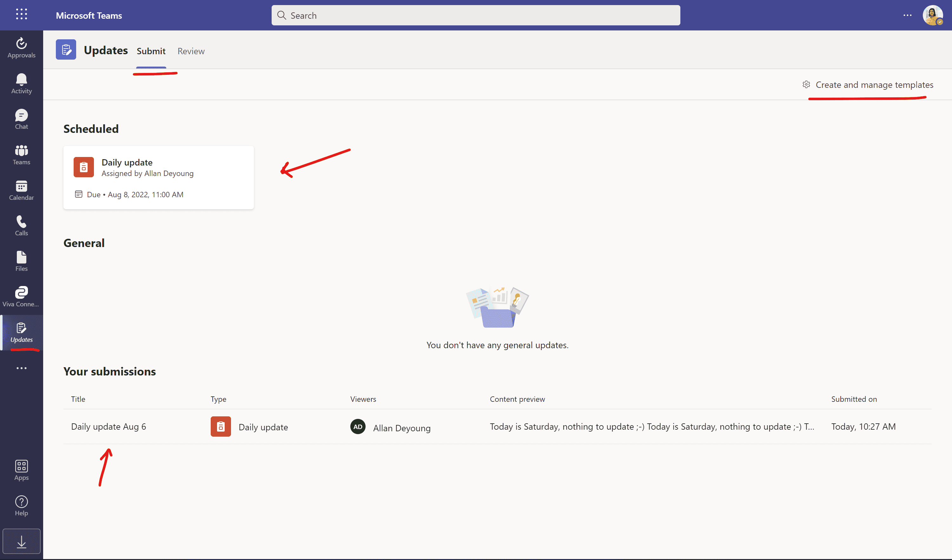Click 'Today, 10:27 AM' submitted time

pyautogui.click(x=863, y=426)
